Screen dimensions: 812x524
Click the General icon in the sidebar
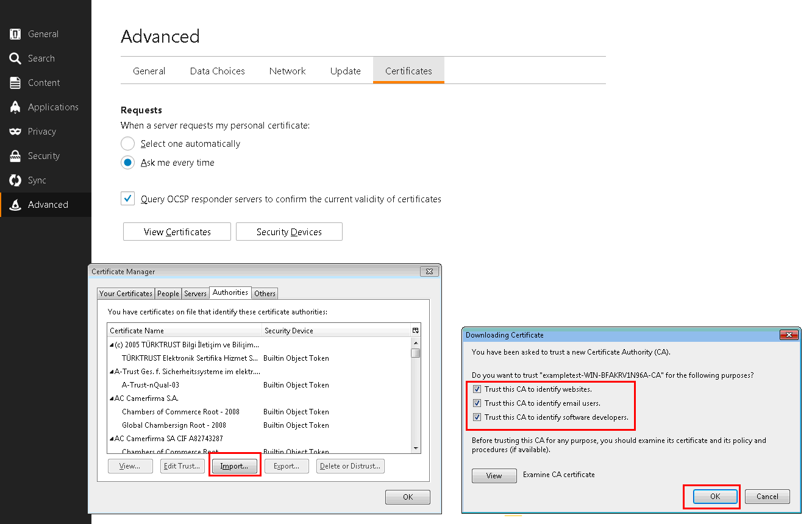point(15,34)
